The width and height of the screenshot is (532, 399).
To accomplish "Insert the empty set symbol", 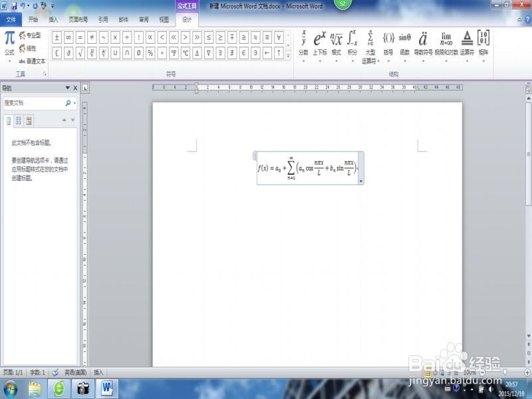I will click(x=138, y=53).
